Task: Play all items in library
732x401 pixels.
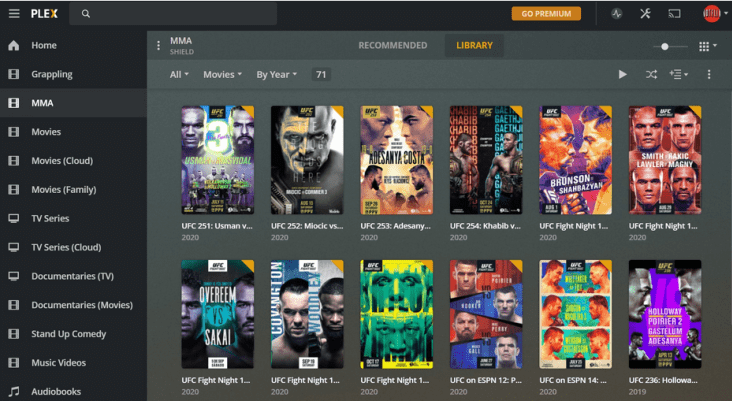Action: tap(622, 74)
